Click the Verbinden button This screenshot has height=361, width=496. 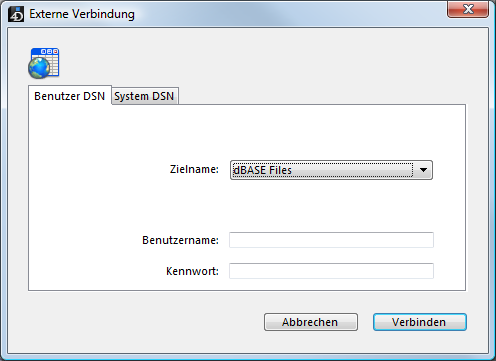pos(420,322)
